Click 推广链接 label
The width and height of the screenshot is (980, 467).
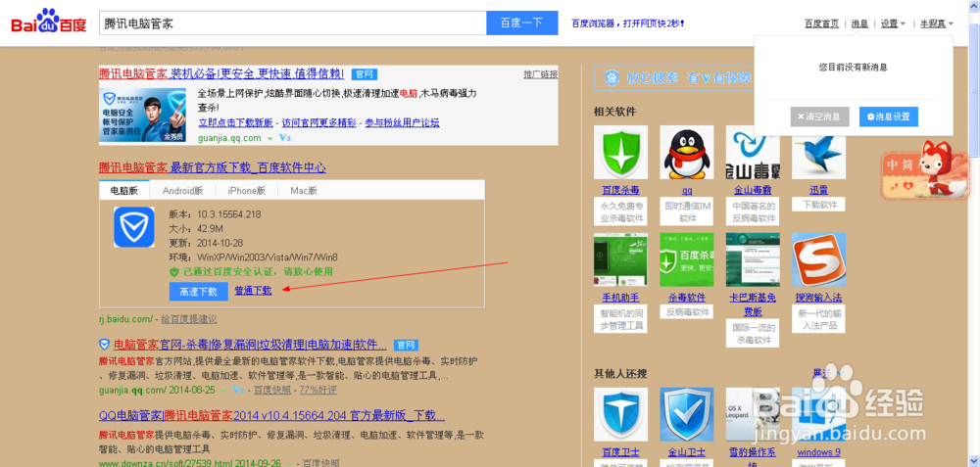(540, 74)
